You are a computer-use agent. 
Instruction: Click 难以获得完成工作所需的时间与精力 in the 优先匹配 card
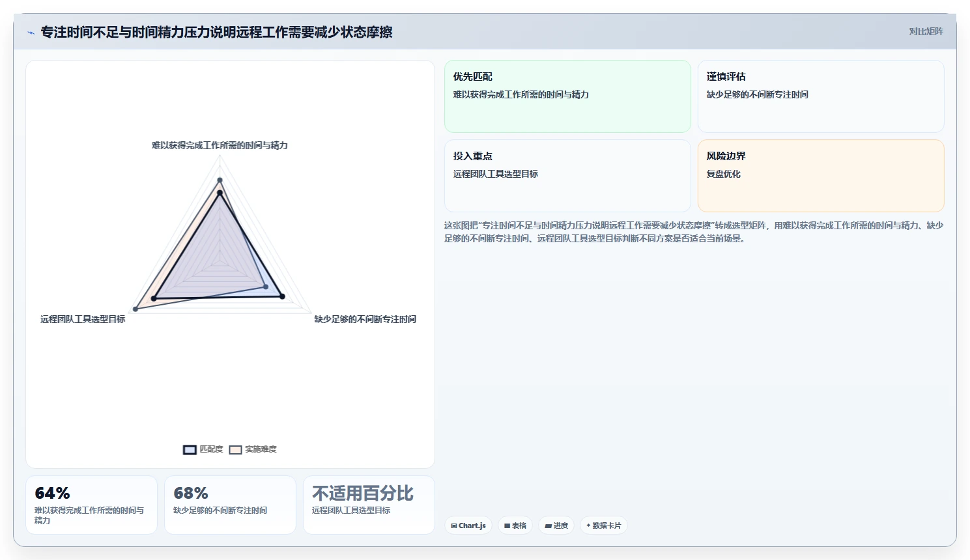[x=521, y=94]
